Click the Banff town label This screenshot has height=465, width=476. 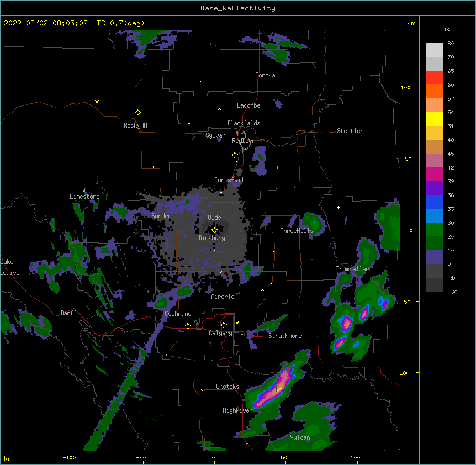(68, 313)
